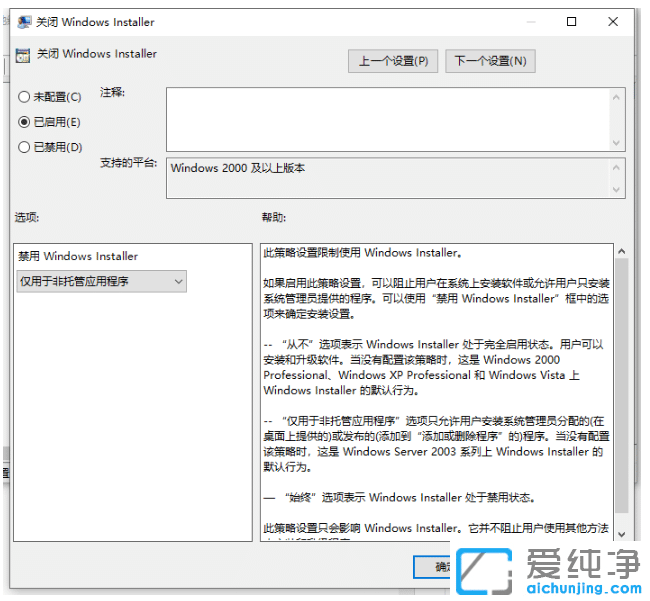Maximize the 关闭 Windows Installer window
Viewport: 650px width, 601px height.
click(x=572, y=22)
